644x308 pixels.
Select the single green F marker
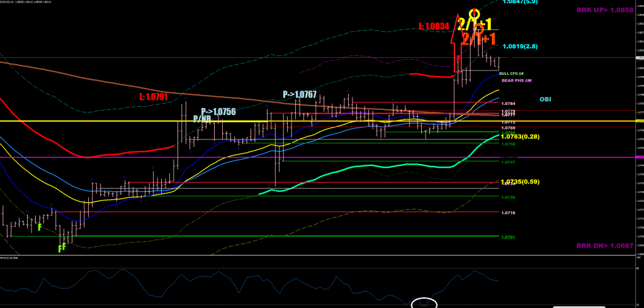click(40, 228)
